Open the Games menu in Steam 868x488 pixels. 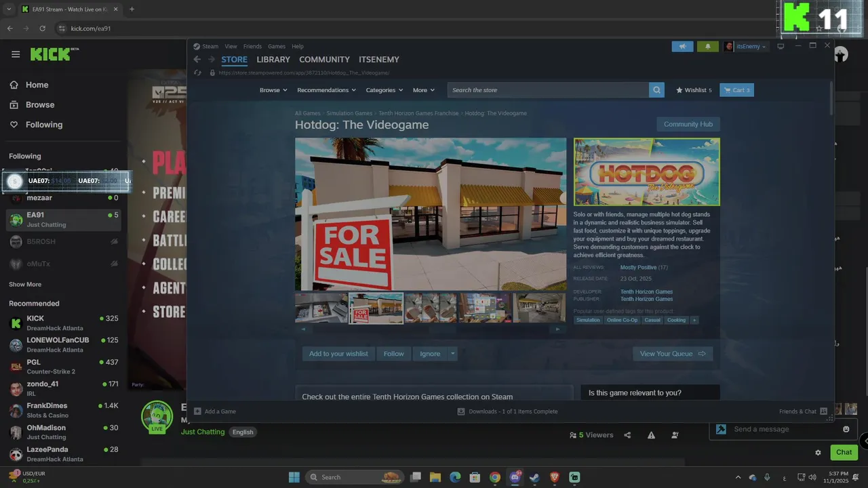click(x=277, y=47)
